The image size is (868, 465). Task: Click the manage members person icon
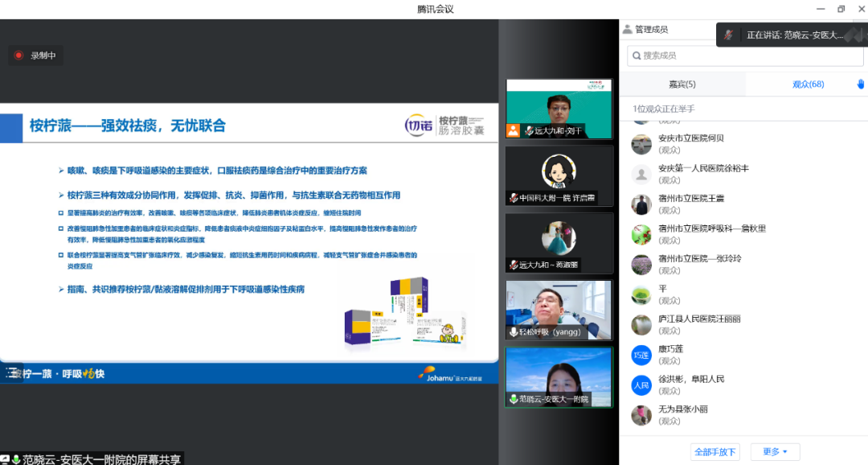point(627,30)
